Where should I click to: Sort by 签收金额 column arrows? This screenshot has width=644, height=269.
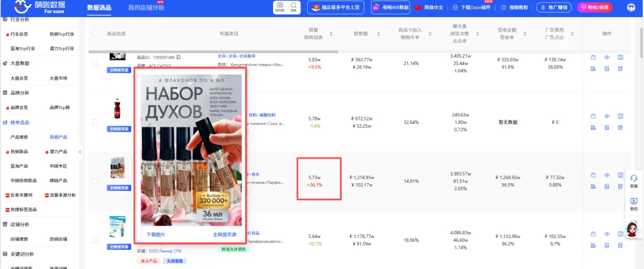(525, 33)
